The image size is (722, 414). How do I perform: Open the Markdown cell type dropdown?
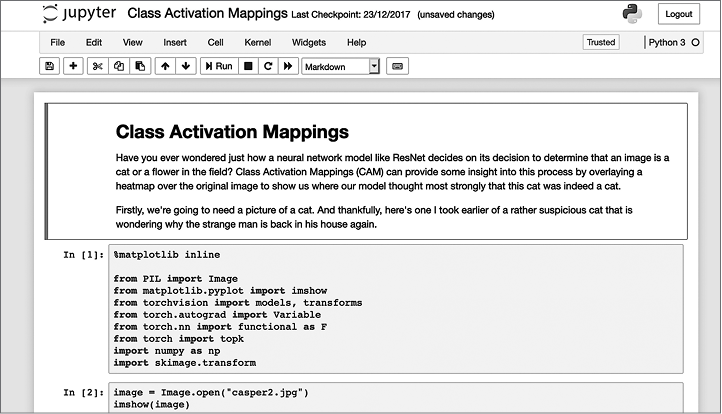click(x=341, y=66)
